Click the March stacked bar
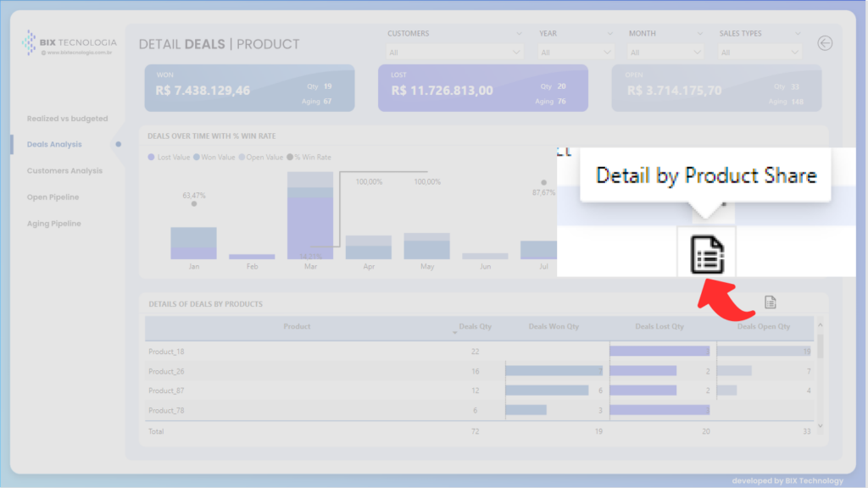The height and width of the screenshot is (488, 868). point(310,216)
